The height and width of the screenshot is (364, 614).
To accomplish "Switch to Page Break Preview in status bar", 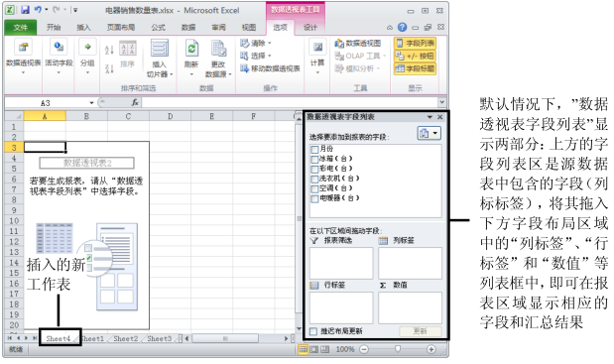I will click(x=324, y=349).
